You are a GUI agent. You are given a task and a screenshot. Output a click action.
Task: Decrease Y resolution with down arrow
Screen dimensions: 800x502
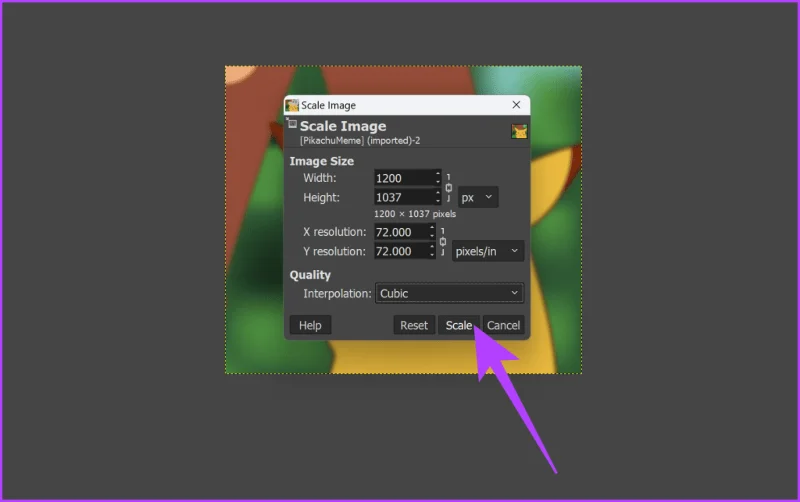pos(432,255)
